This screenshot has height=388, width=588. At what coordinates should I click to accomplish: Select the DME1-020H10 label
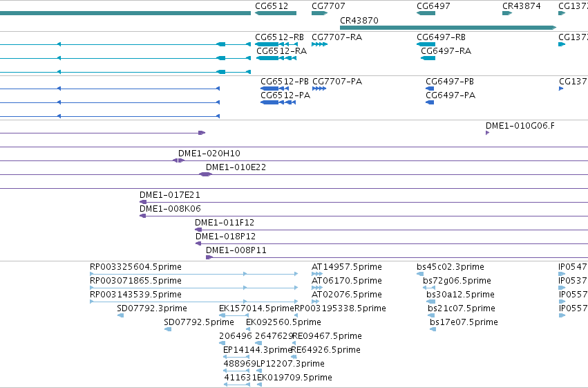click(x=209, y=154)
